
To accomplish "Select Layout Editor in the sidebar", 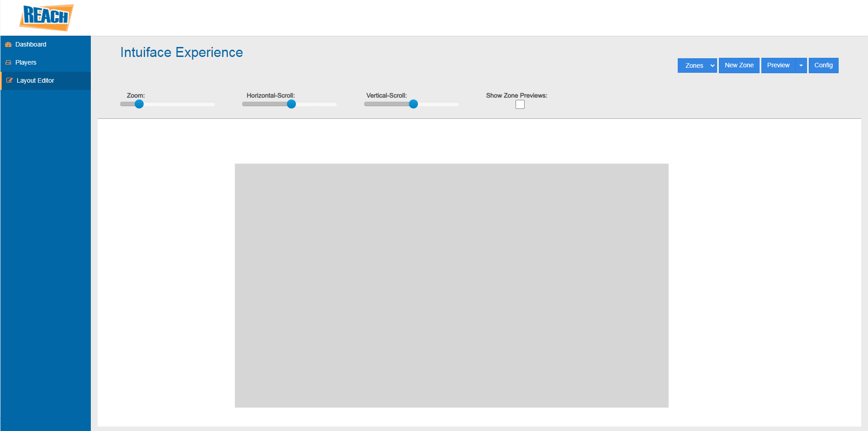I will coord(35,80).
